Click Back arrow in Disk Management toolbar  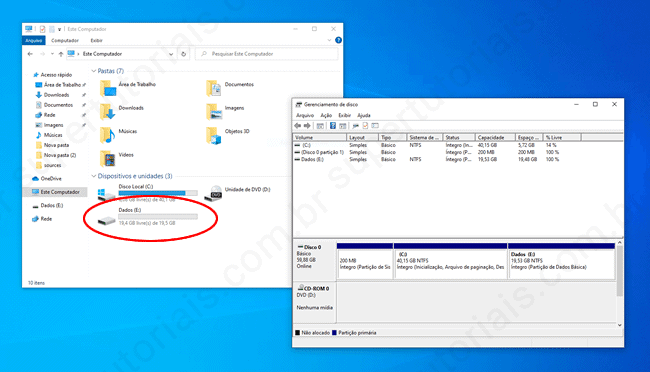click(x=298, y=126)
